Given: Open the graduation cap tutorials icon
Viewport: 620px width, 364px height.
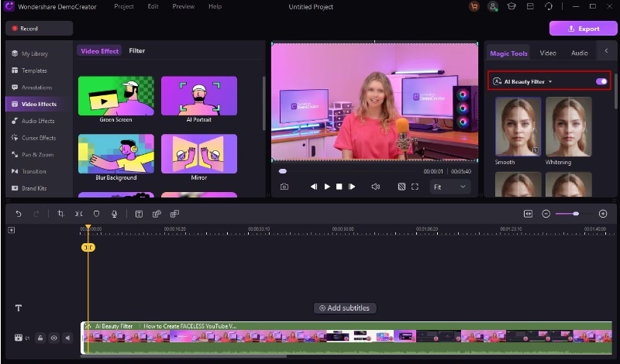Looking at the screenshot, I should point(511,6).
